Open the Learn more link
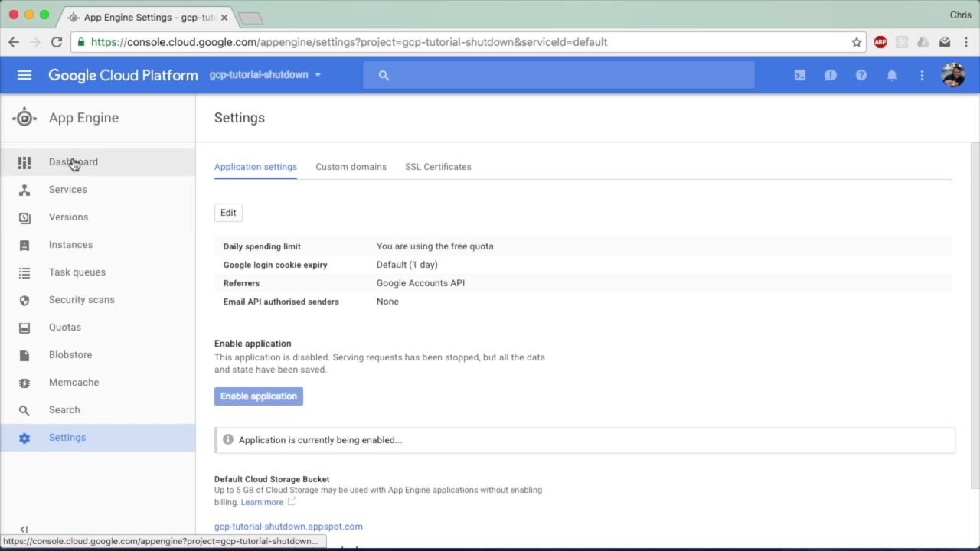Screen dimensions: 980x551 pyautogui.click(x=262, y=502)
